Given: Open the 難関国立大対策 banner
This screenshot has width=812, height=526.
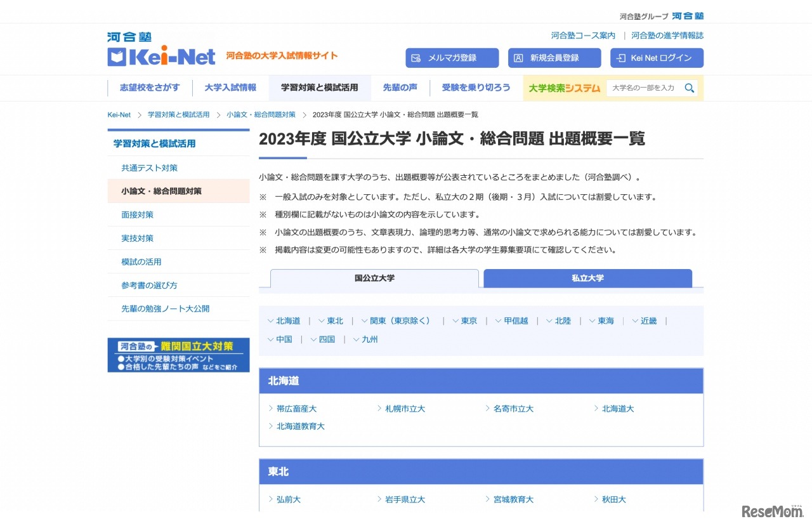Looking at the screenshot, I should (178, 355).
